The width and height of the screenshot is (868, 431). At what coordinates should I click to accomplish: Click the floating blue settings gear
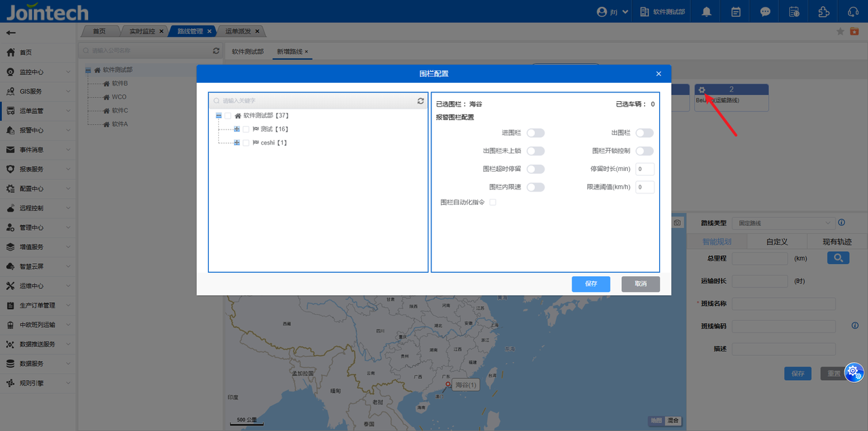pos(853,371)
